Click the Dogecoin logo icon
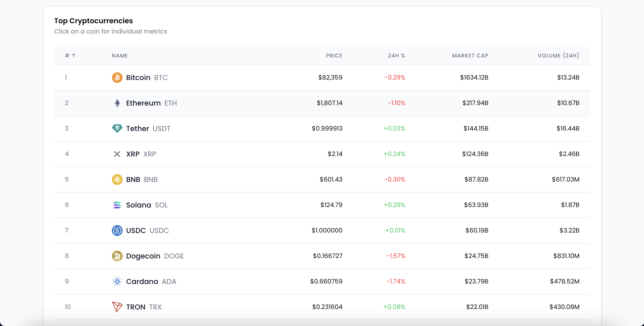644x326 pixels. click(x=117, y=256)
